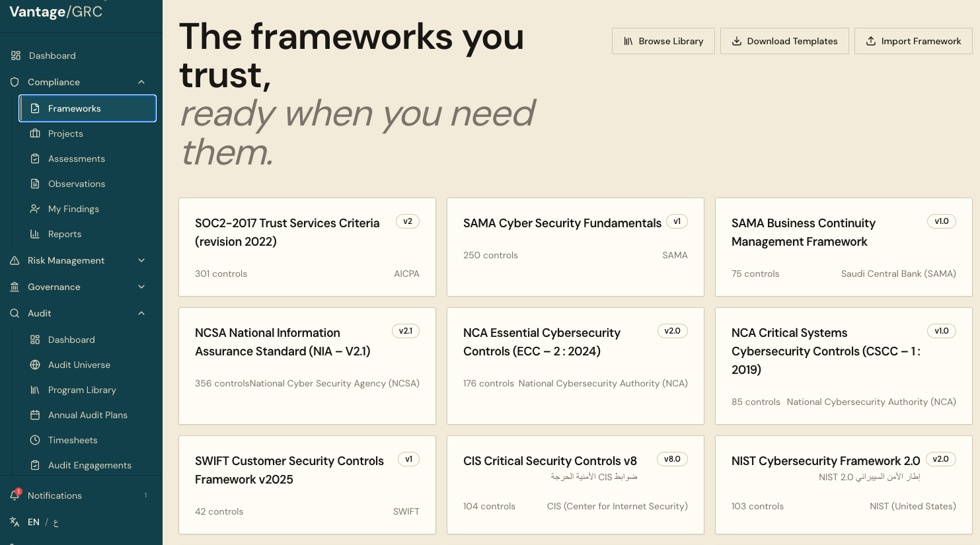Click the Download Templates button

coord(784,41)
